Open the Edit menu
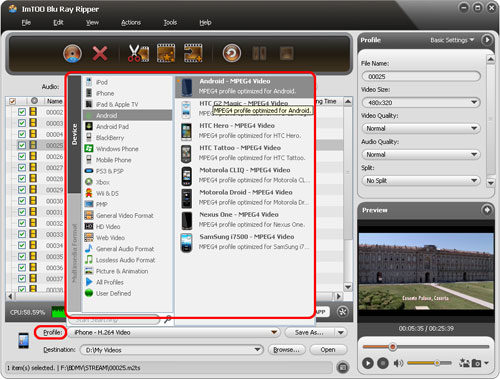The width and height of the screenshot is (500, 379). pos(58,22)
